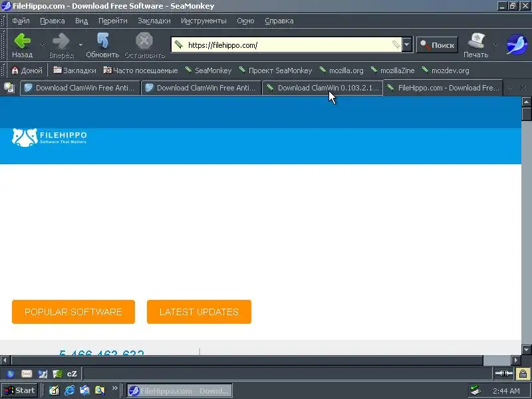This screenshot has height=399, width=532.
Task: Open the Закладки menu in the menu bar
Action: [154, 21]
